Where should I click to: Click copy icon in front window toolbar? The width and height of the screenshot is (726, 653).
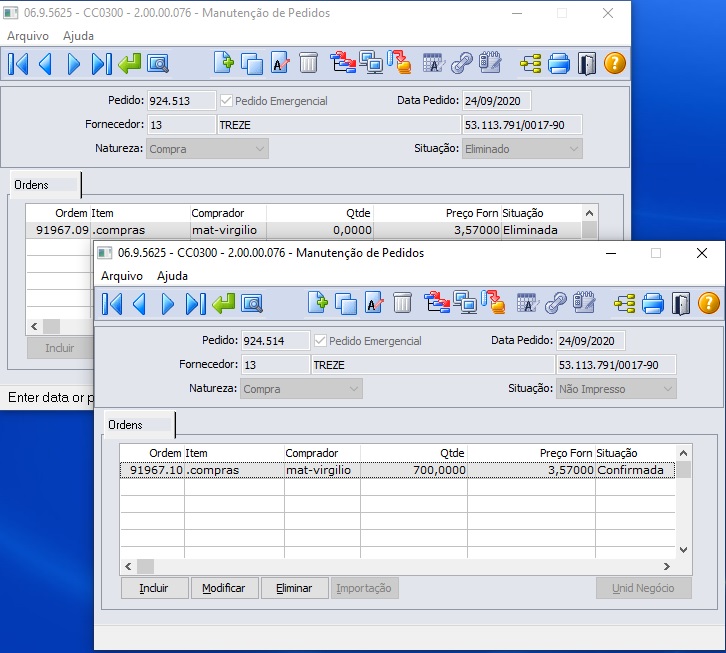[x=345, y=304]
